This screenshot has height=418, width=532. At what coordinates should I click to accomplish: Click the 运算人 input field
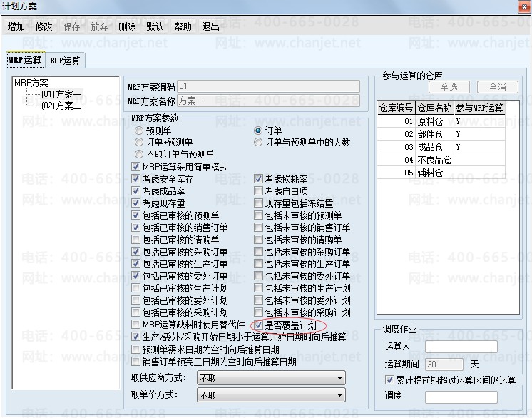pos(461,347)
